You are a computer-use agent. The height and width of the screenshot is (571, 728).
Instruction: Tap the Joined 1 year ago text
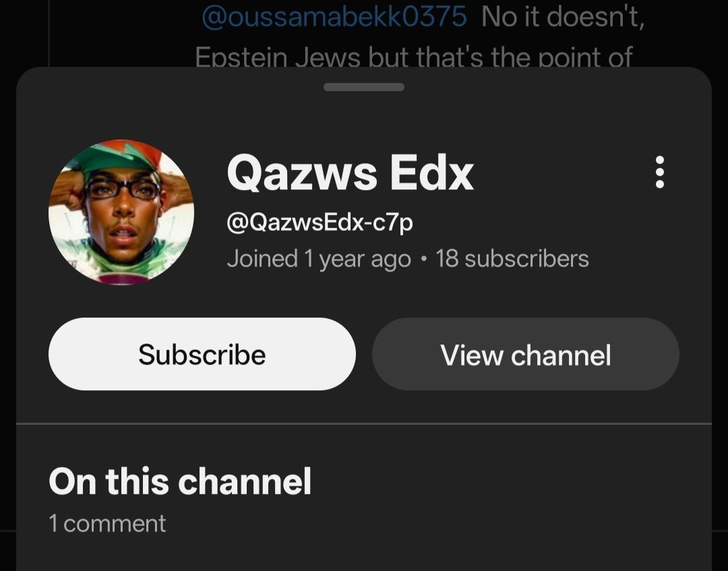pyautogui.click(x=319, y=259)
